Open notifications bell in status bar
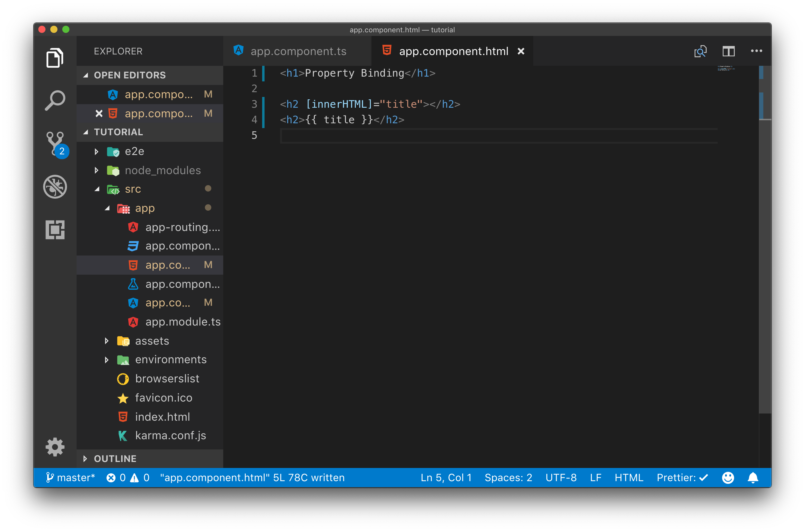 pyautogui.click(x=753, y=478)
